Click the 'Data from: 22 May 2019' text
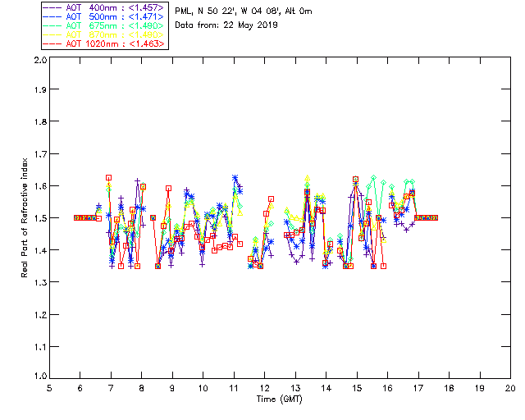 click(x=226, y=25)
